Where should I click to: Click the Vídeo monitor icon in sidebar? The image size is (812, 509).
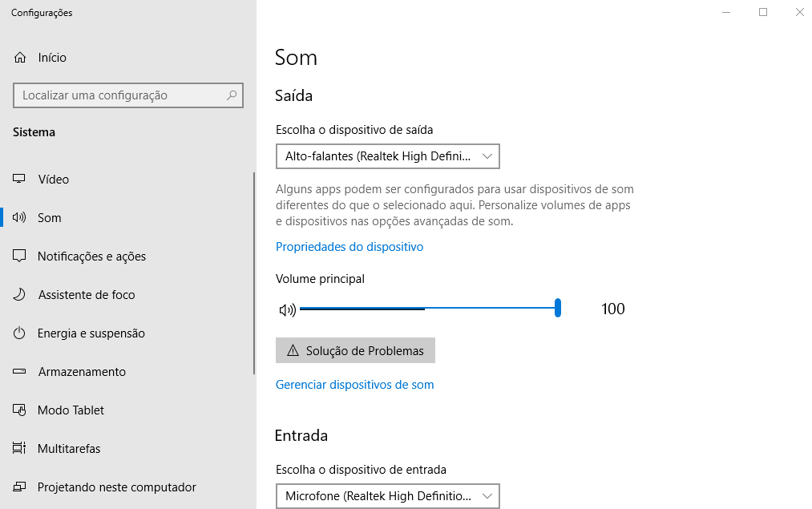coord(20,180)
